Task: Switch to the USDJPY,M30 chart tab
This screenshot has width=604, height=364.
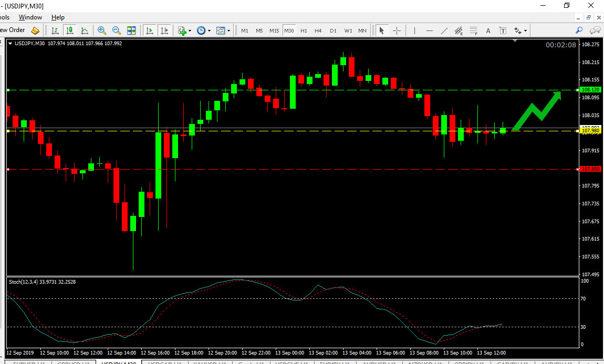Action: tap(119, 362)
